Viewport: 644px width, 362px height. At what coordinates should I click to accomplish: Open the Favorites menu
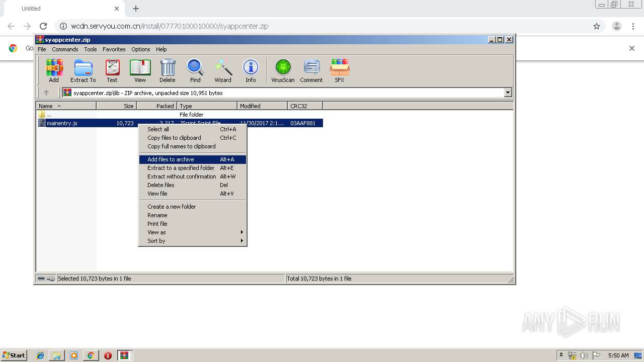click(114, 49)
